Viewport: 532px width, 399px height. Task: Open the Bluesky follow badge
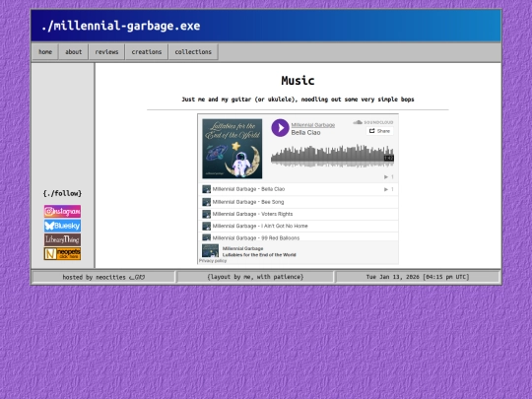tap(62, 226)
